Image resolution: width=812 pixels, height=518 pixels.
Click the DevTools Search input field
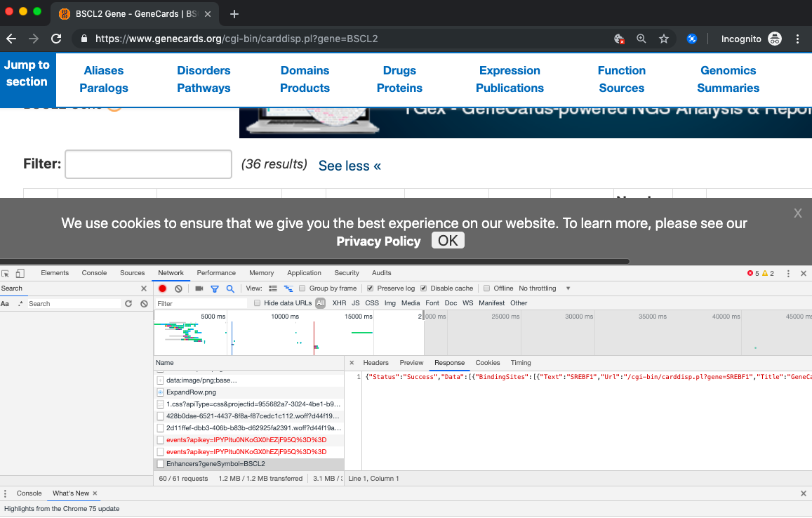click(74, 304)
